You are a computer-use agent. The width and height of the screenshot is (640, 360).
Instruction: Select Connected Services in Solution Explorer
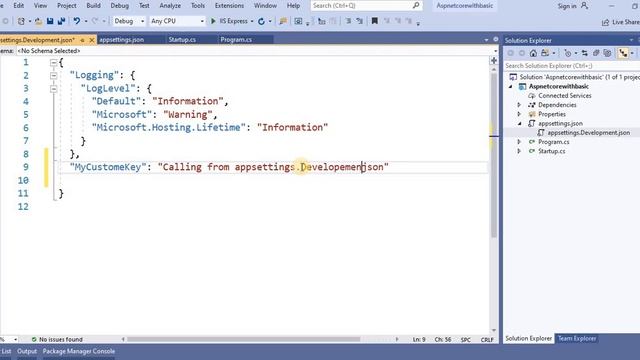click(x=564, y=96)
